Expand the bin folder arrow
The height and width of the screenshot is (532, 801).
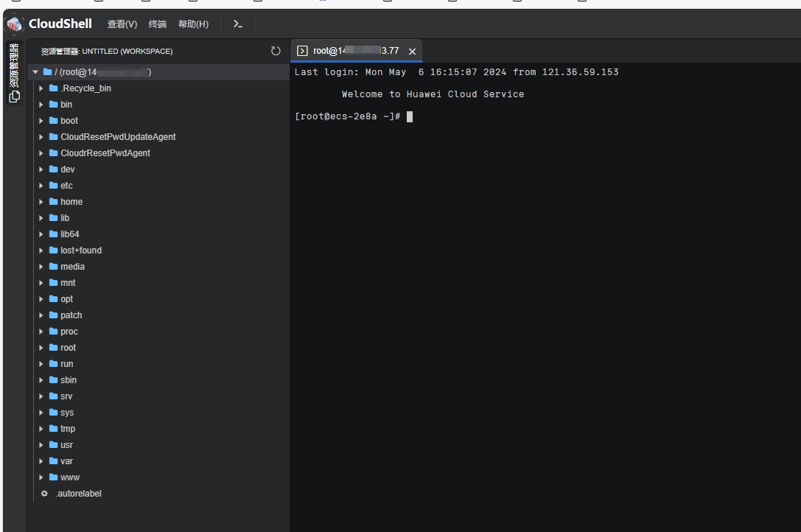(x=41, y=104)
